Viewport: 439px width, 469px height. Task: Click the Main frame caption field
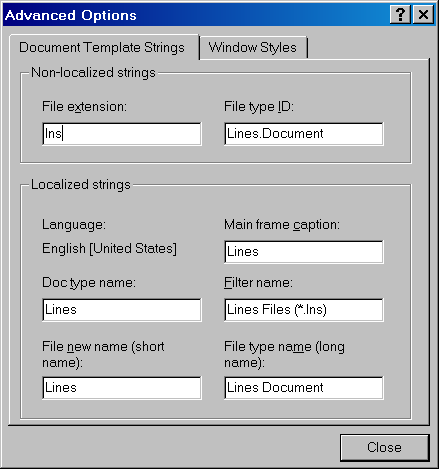(x=304, y=252)
